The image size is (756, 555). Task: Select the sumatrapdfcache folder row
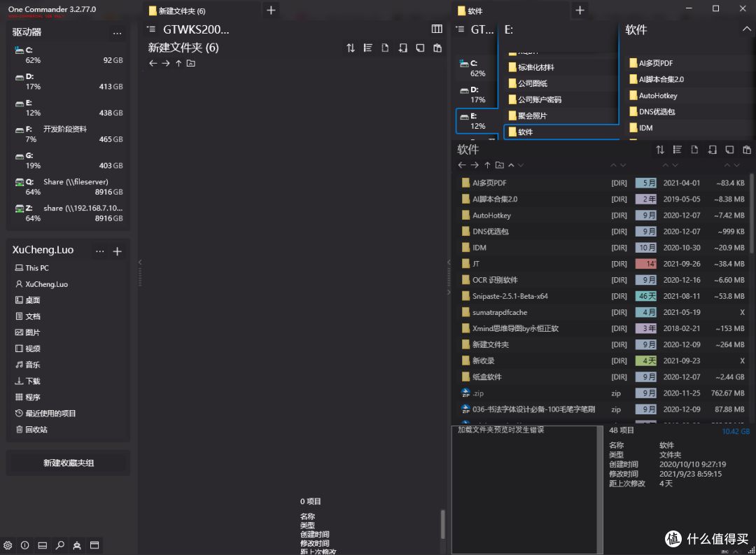(x=602, y=312)
